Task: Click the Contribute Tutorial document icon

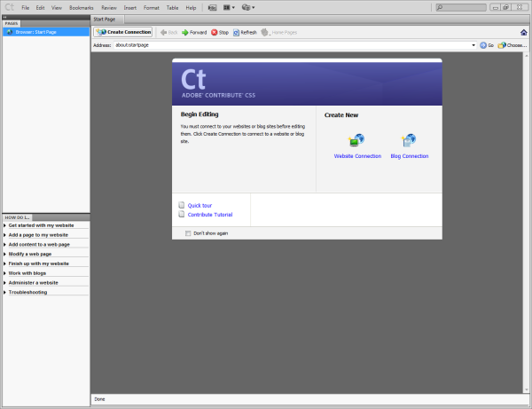Action: (x=182, y=214)
